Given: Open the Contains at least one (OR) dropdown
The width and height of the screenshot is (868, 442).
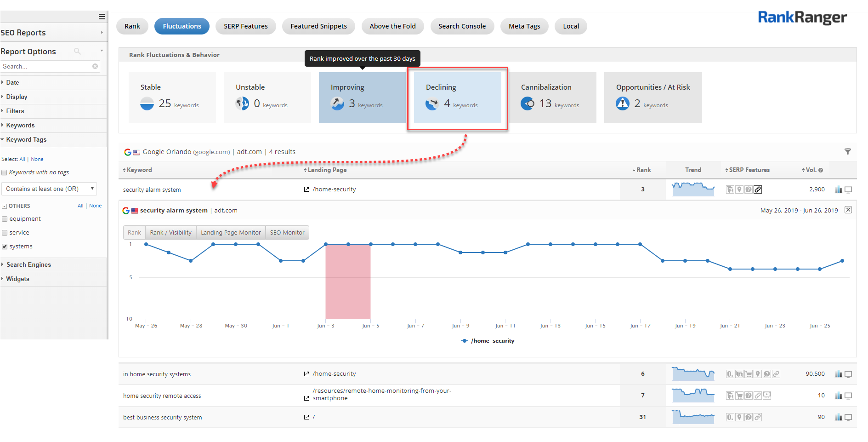Looking at the screenshot, I should coord(49,189).
